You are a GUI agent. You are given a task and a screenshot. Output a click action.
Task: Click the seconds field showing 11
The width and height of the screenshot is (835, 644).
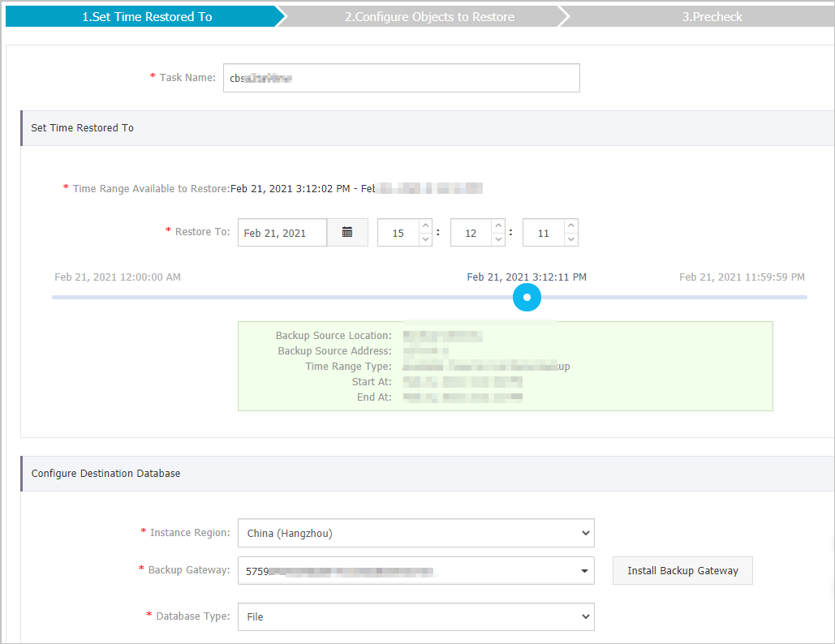click(x=543, y=233)
